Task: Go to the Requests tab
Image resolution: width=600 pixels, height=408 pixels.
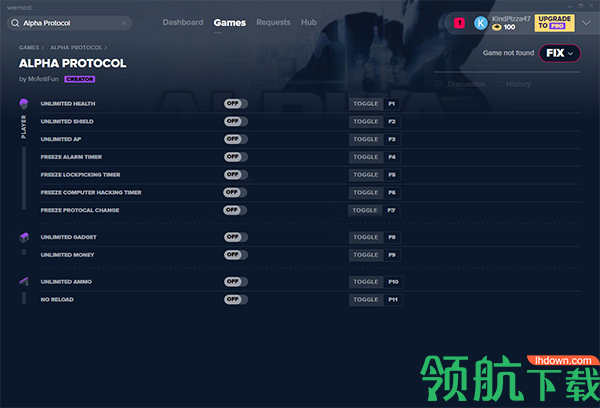Action: tap(273, 22)
